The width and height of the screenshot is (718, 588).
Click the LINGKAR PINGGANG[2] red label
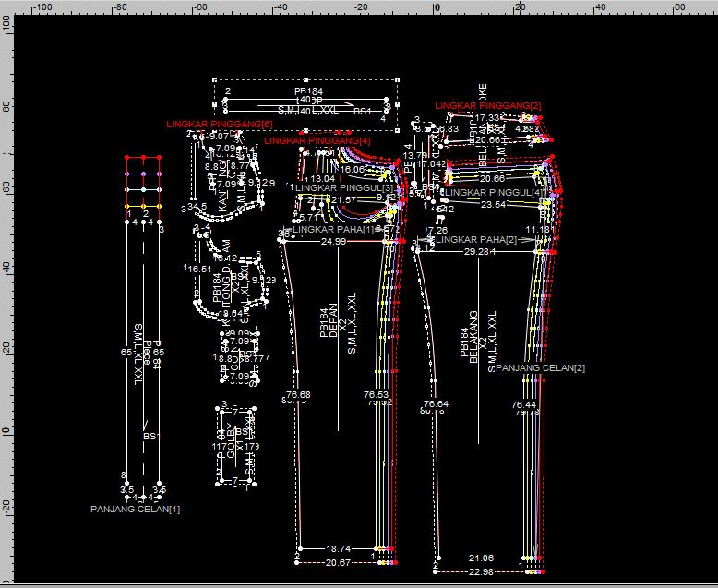point(488,106)
